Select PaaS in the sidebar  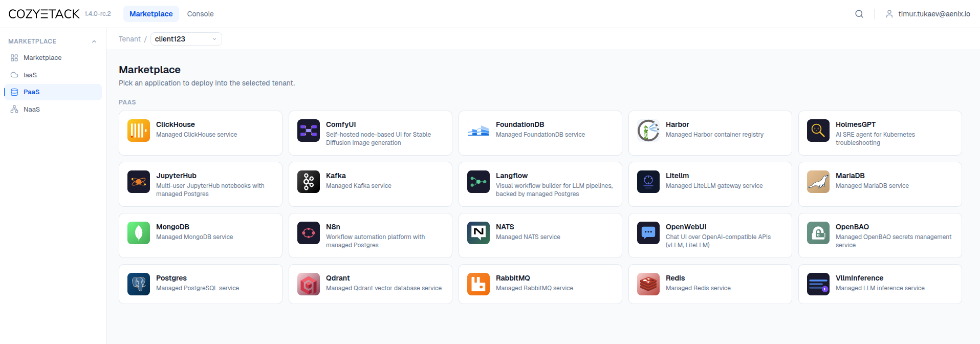coord(53,92)
